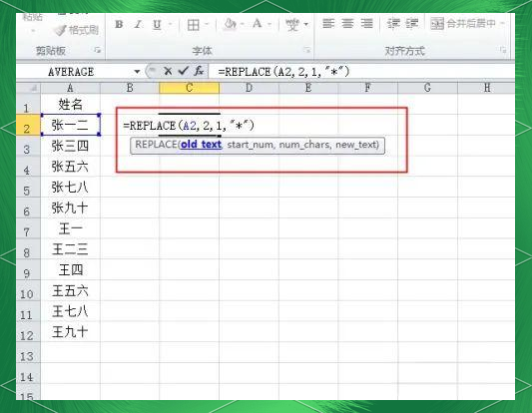The image size is (532, 413).
Task: Select highlighted column C header
Action: point(190,88)
